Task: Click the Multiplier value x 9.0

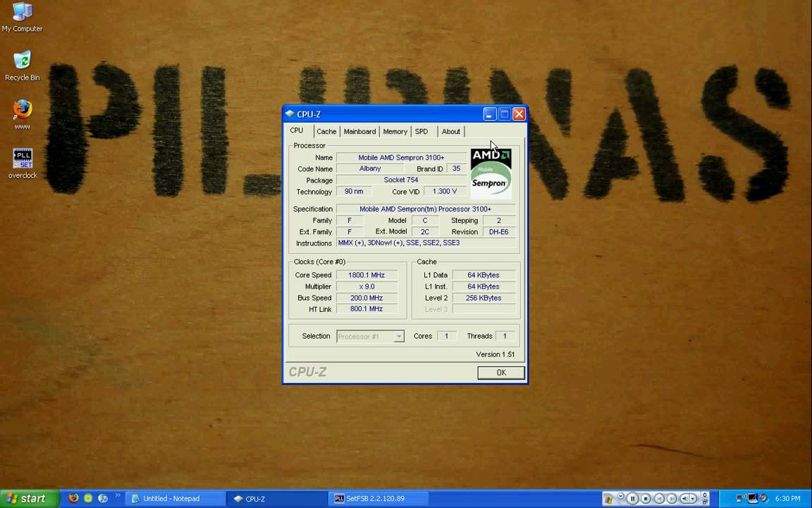Action: [367, 286]
